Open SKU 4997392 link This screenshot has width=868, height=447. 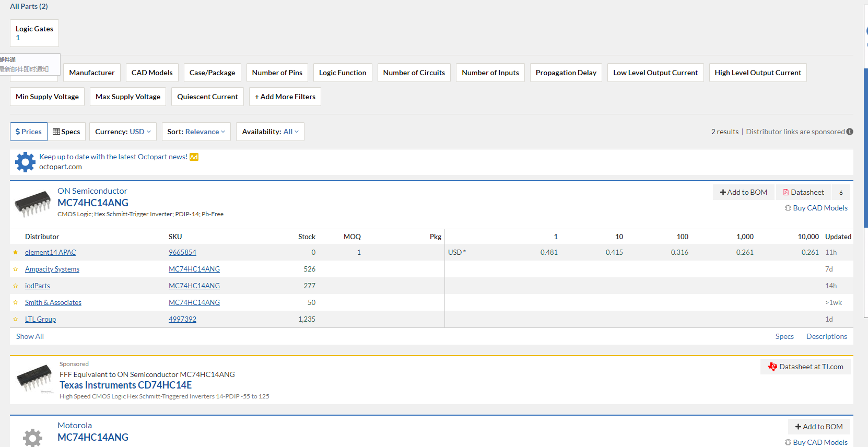click(x=182, y=319)
